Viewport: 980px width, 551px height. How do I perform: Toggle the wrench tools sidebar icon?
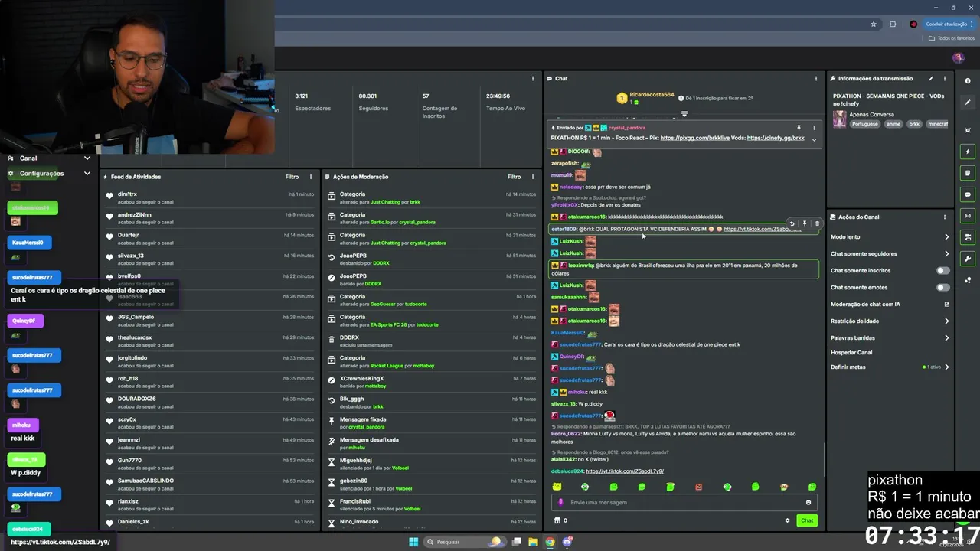[968, 259]
